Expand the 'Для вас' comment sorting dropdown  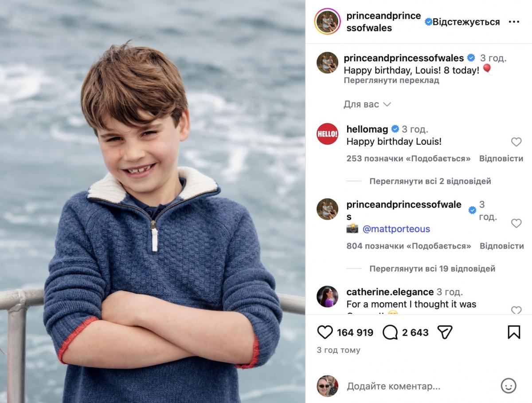367,104
